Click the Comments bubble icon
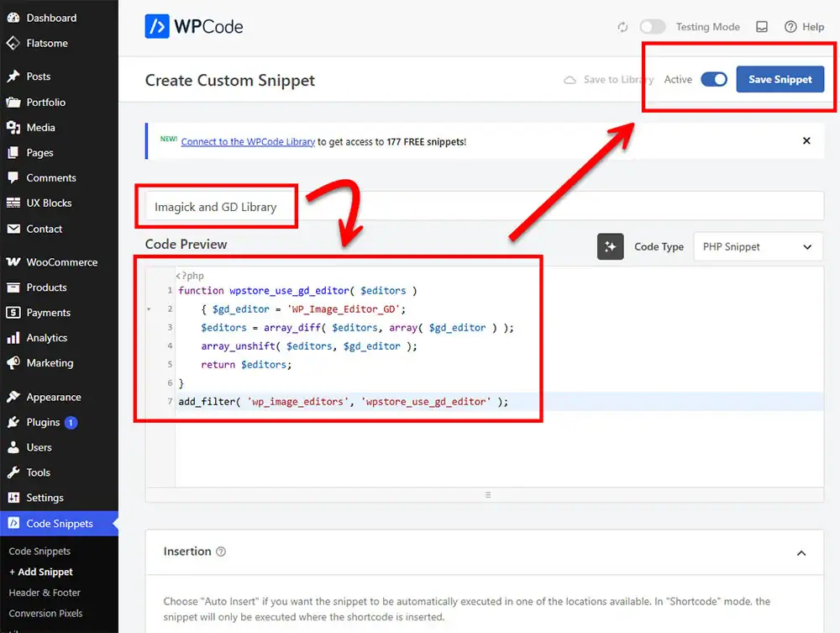Screen dimensions: 840x633 [13, 177]
